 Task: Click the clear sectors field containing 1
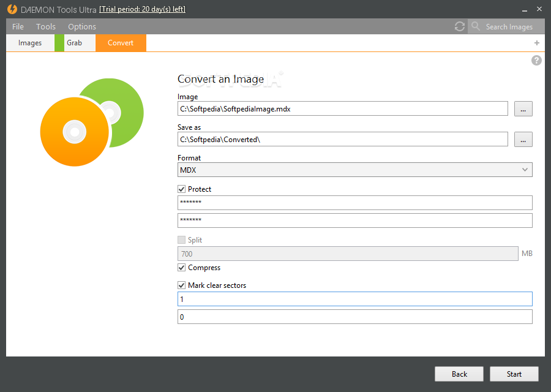click(355, 299)
